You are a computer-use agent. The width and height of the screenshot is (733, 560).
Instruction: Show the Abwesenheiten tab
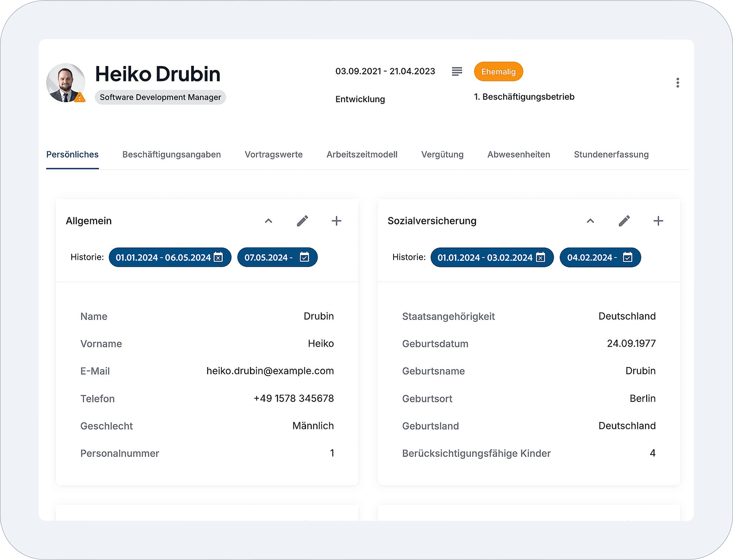[x=518, y=154]
